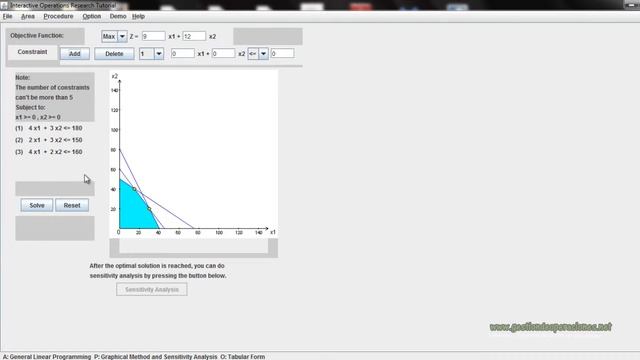Expand the Max objective type dropdown
The height and width of the screenshot is (360, 640).
[x=122, y=36]
